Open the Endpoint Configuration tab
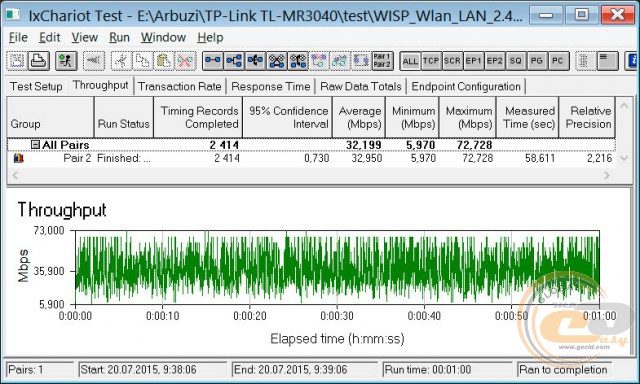The width and height of the screenshot is (640, 384). click(466, 87)
